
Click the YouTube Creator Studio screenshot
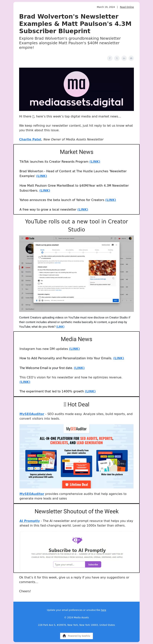pyautogui.click(x=76, y=273)
